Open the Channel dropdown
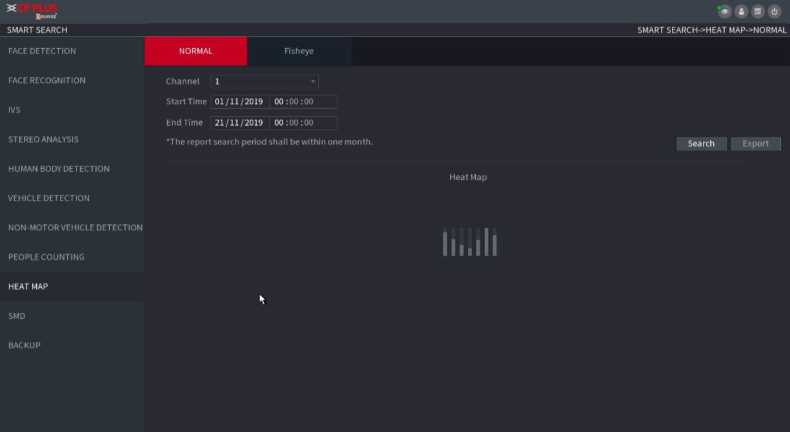This screenshot has height=432, width=790. 265,81
